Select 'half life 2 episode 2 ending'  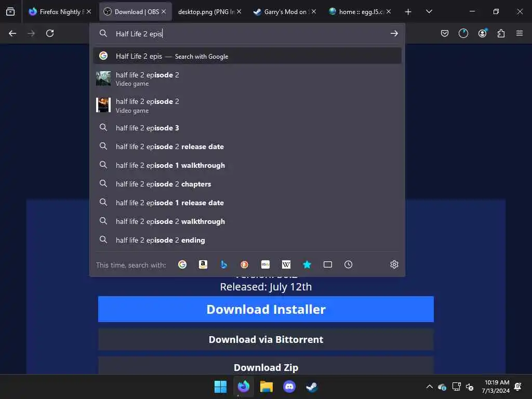tap(247, 240)
